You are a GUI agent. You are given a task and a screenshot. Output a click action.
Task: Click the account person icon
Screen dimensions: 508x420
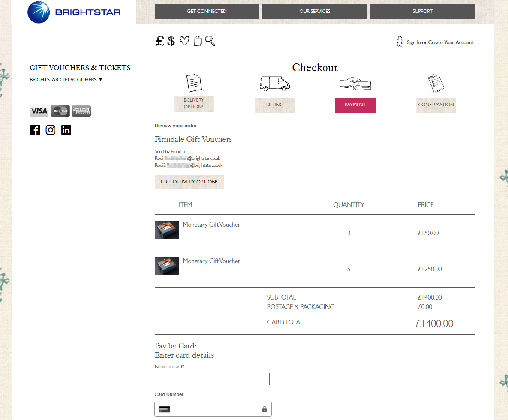click(x=400, y=41)
